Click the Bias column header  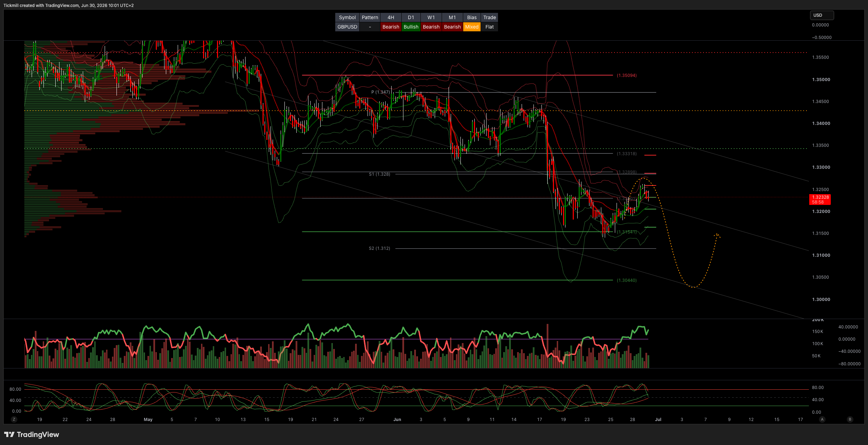coord(472,17)
